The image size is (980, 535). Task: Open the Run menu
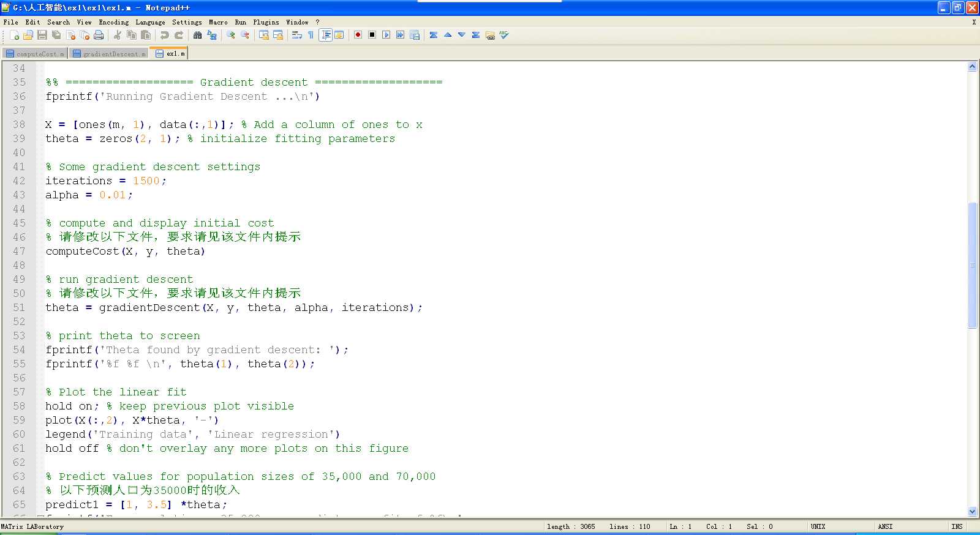coord(240,22)
